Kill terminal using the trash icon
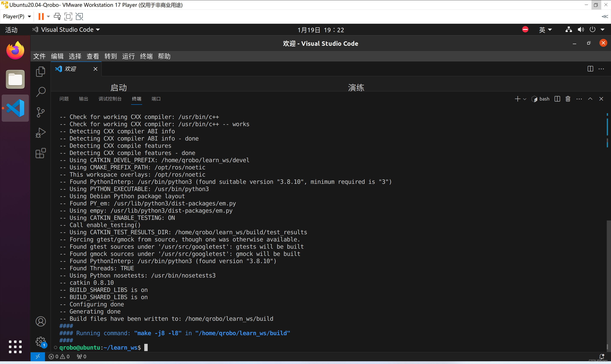 click(x=568, y=99)
